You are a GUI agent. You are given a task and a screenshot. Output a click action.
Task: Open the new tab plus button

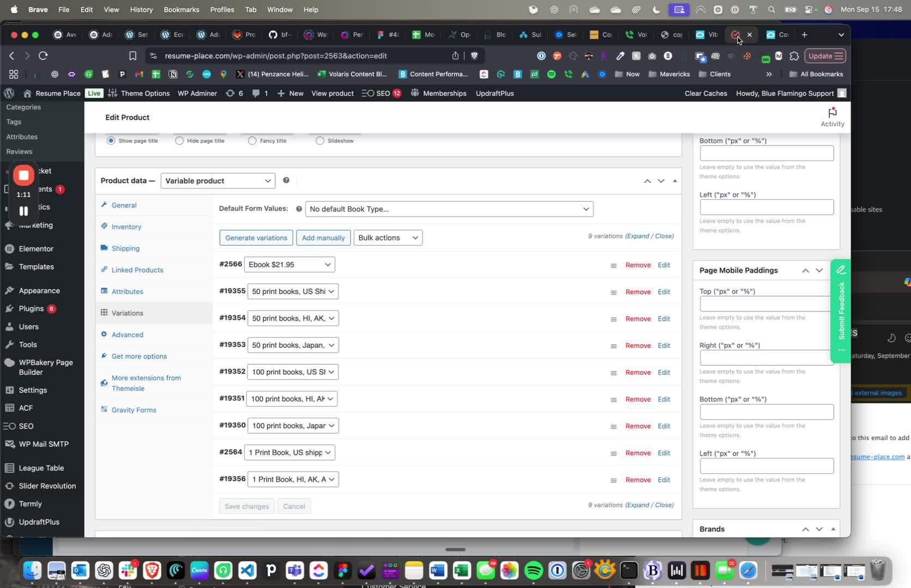804,35
